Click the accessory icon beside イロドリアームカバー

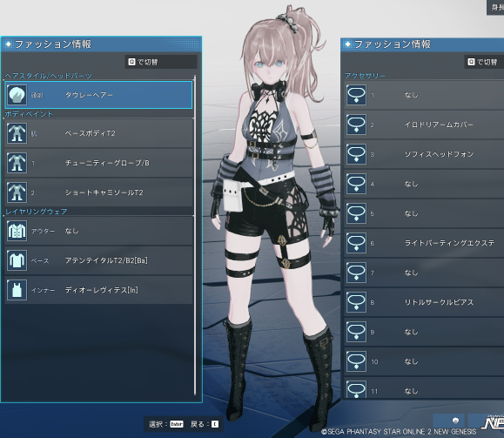tap(356, 125)
